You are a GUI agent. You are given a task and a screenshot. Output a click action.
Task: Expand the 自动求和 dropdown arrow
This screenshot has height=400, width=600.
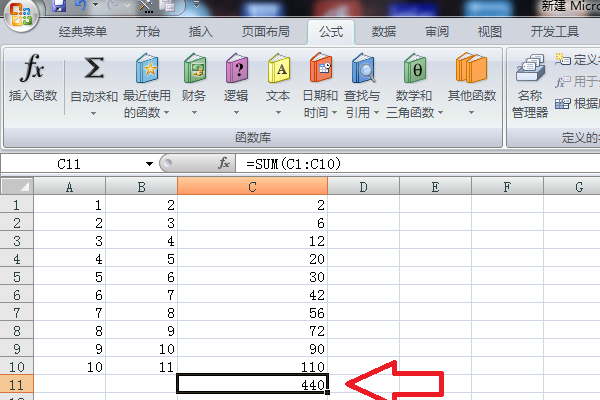click(94, 113)
